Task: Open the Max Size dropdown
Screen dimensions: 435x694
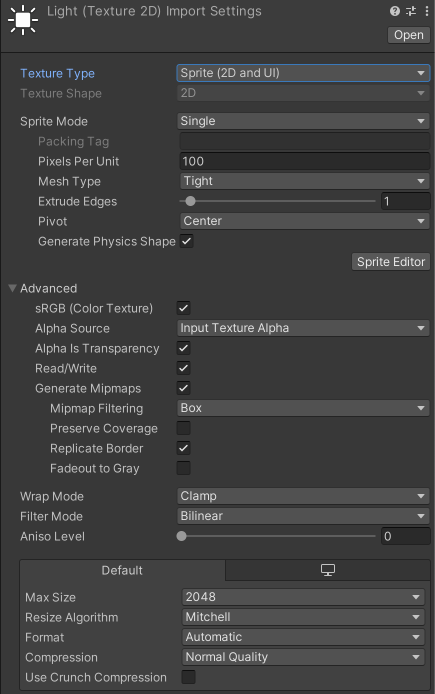Action: pos(303,597)
